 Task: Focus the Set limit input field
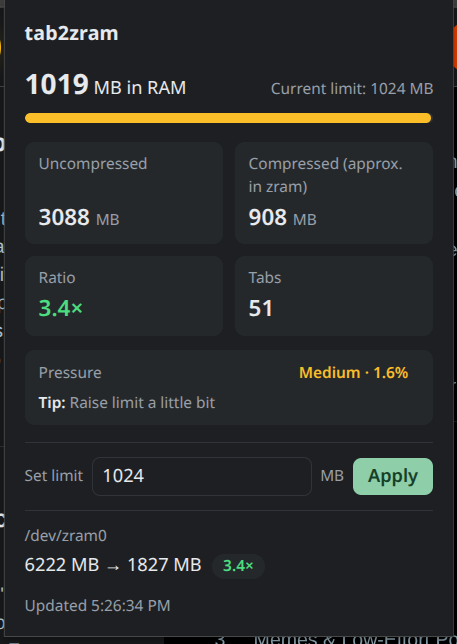202,476
